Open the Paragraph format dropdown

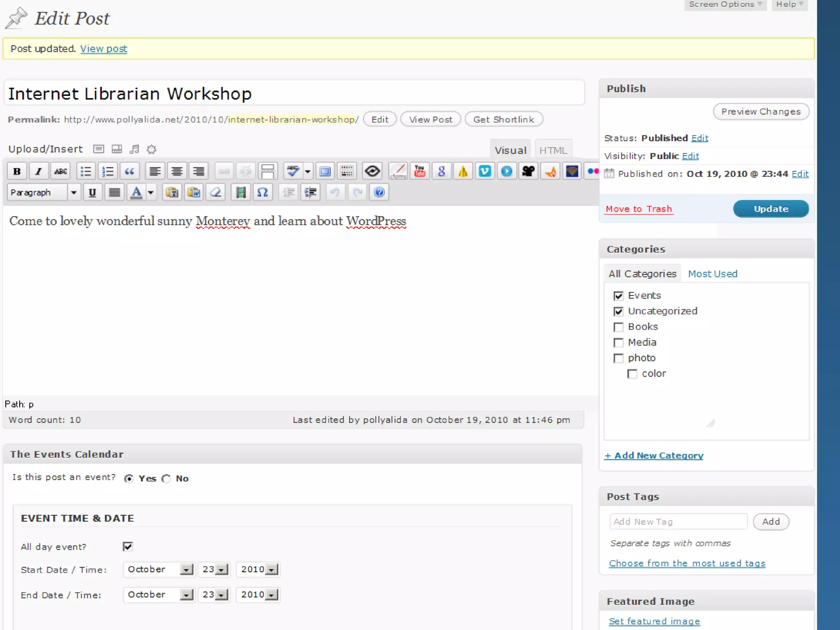tap(73, 192)
